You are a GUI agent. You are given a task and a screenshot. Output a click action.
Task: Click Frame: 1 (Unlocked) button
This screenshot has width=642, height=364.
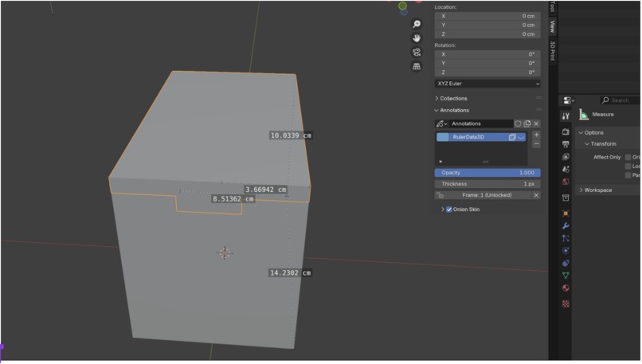click(x=487, y=195)
